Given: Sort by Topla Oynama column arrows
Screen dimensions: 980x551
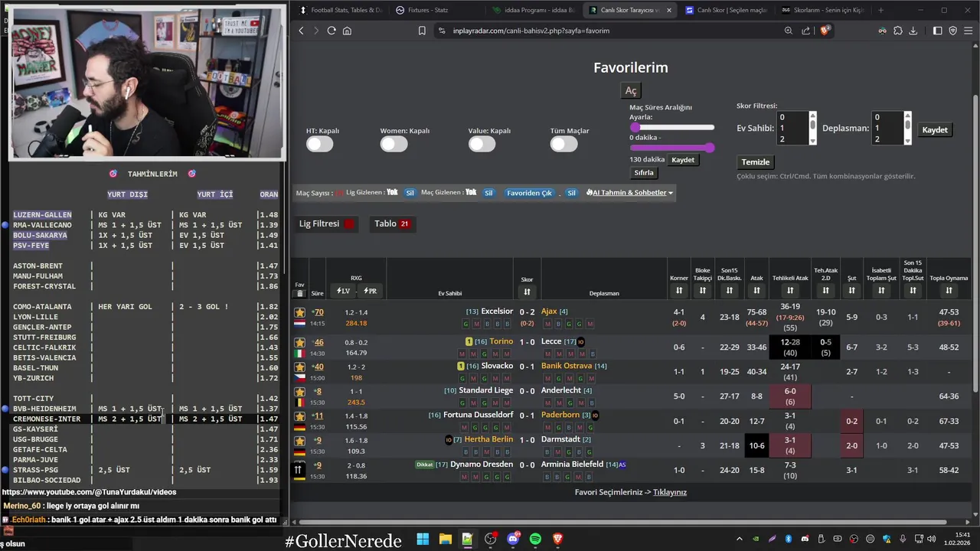Looking at the screenshot, I should pos(949,291).
